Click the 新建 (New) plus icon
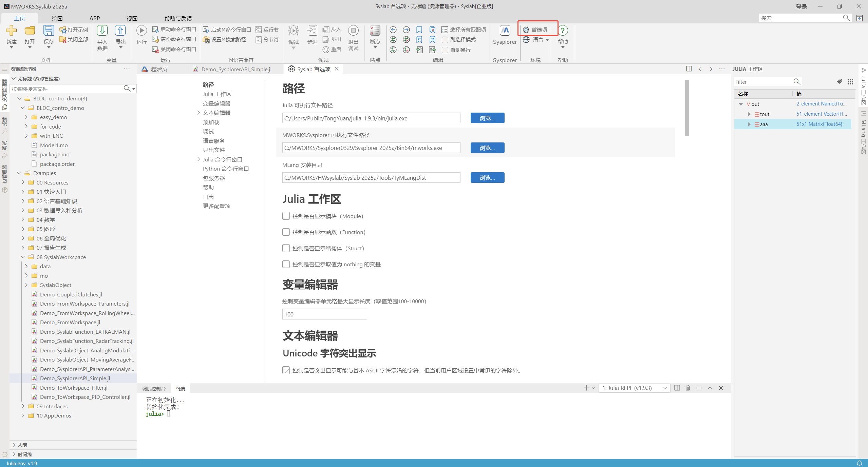This screenshot has height=467, width=868. 11,31
